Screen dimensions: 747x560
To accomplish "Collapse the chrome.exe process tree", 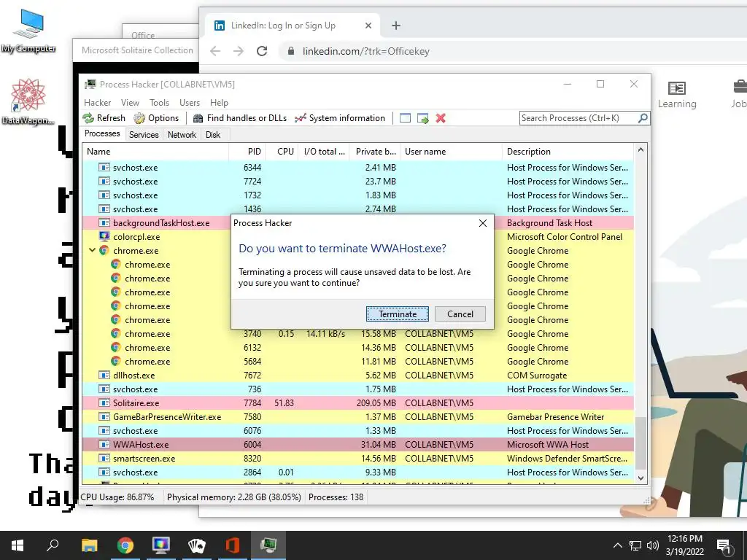I will click(x=92, y=250).
